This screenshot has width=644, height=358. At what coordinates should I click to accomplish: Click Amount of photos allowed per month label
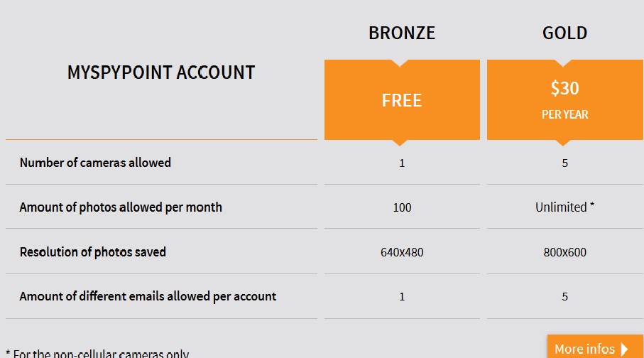click(x=121, y=207)
